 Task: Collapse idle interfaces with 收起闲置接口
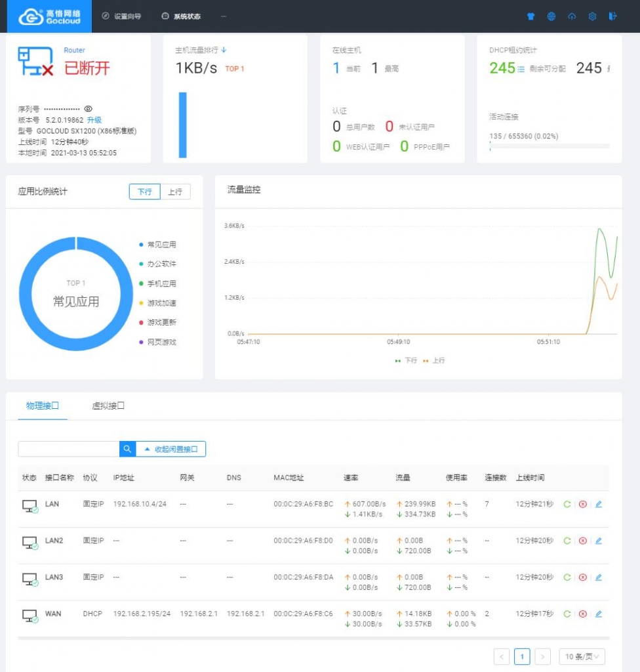click(x=171, y=449)
